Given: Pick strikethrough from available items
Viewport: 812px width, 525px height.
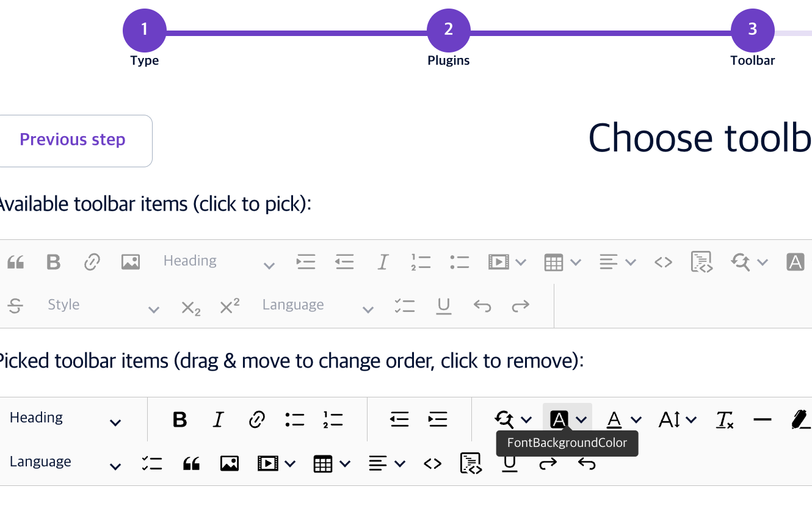Looking at the screenshot, I should (x=15, y=306).
